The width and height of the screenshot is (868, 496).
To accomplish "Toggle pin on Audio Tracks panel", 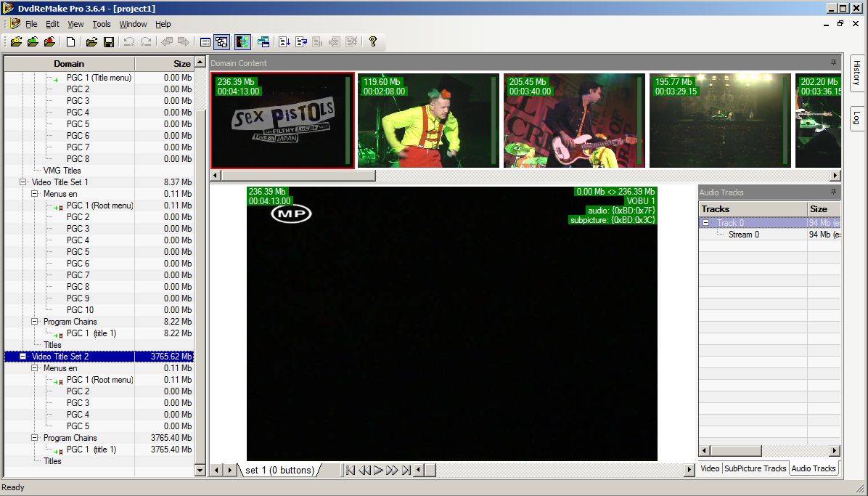I will coord(834,192).
